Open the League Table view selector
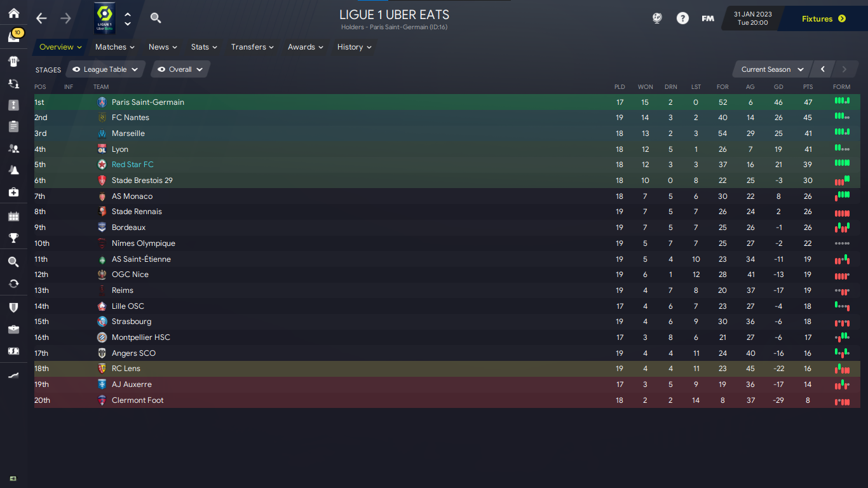This screenshot has height=488, width=868. (105, 70)
